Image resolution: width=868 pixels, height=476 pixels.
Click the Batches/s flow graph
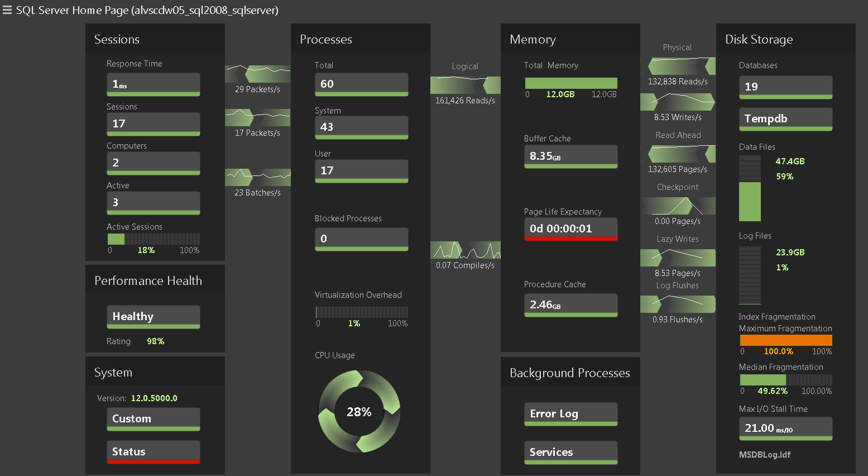257,177
